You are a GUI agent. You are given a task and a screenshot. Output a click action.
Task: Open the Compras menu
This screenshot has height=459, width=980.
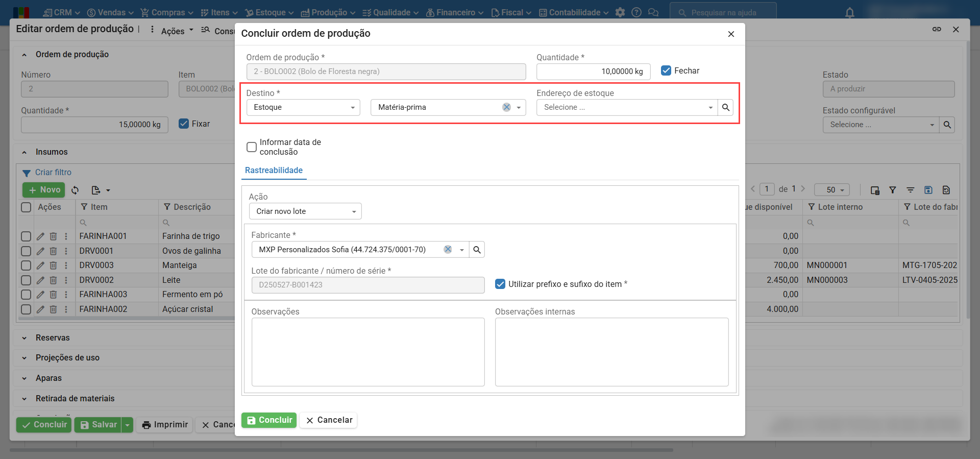coord(167,13)
